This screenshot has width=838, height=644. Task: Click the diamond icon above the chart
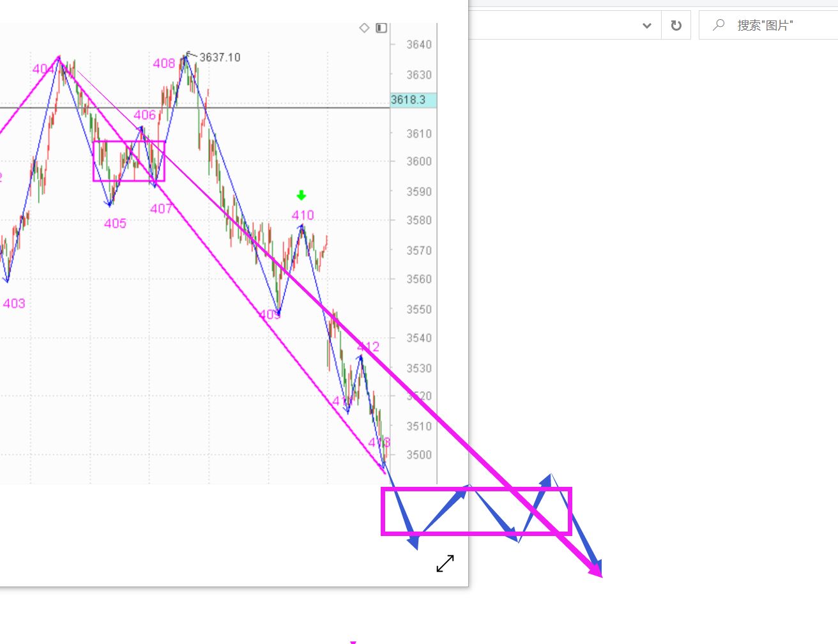point(364,28)
